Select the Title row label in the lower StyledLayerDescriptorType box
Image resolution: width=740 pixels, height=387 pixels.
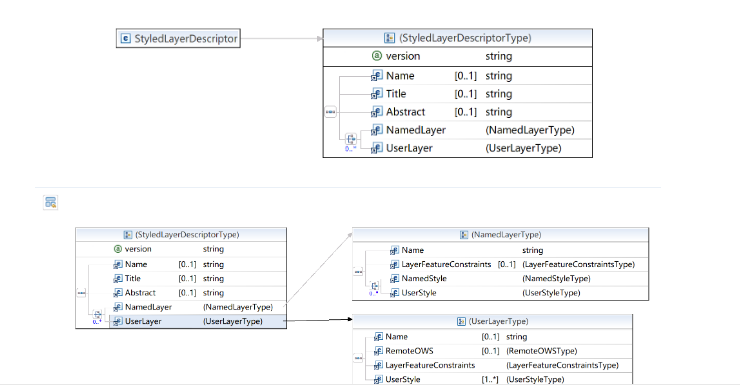coord(133,278)
